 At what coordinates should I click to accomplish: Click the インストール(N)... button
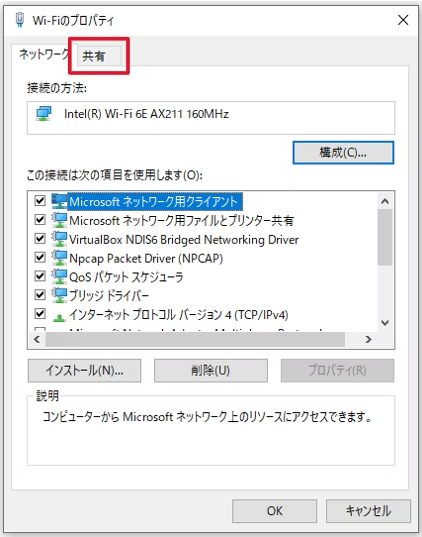tap(84, 370)
